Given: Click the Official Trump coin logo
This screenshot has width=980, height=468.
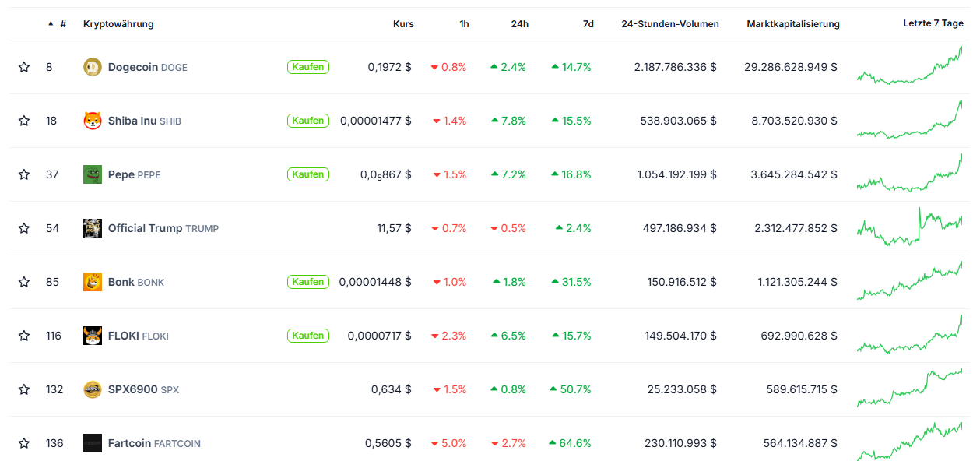Looking at the screenshot, I should coord(93,228).
